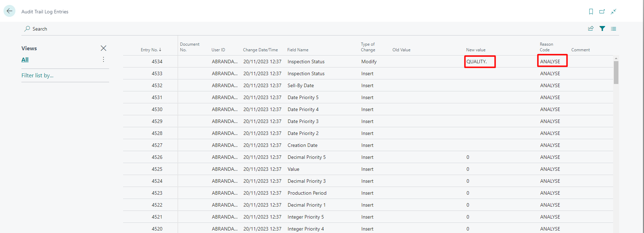Click the Filter list by field
This screenshot has width=644, height=233.
(x=65, y=75)
